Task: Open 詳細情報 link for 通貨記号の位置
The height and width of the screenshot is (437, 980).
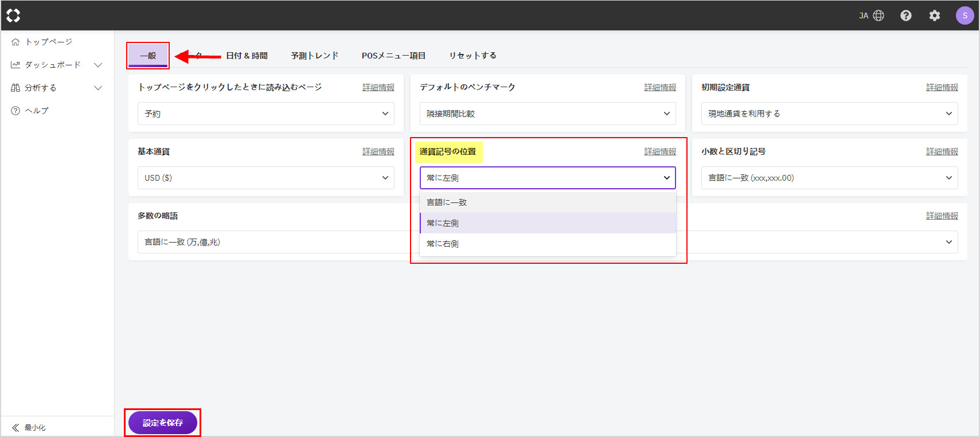Action: coord(660,151)
